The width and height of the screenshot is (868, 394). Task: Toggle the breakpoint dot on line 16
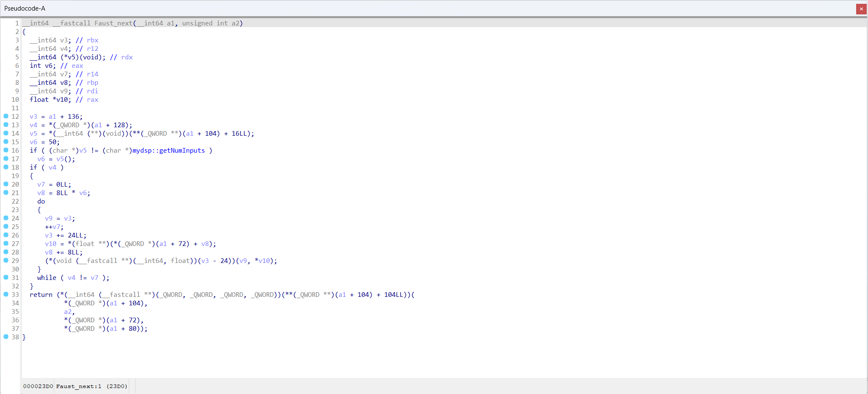coord(6,150)
